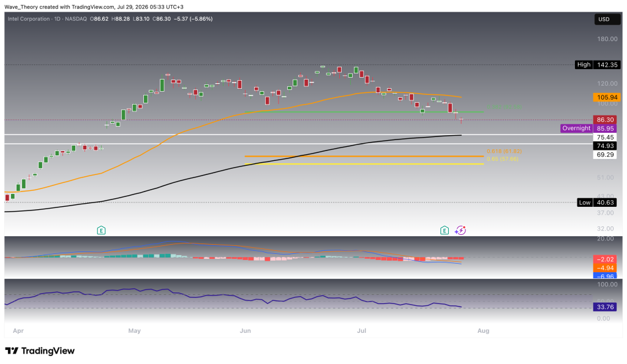Viewport: 627px width, 364px height.
Task: Click the purple 85.95 overnight price value
Action: 605,128
